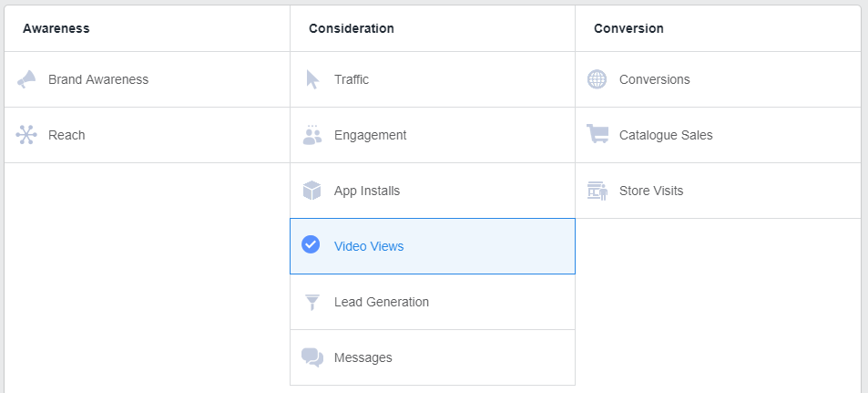Image resolution: width=868 pixels, height=393 pixels.
Task: Select the Engagement objective label
Action: point(371,135)
